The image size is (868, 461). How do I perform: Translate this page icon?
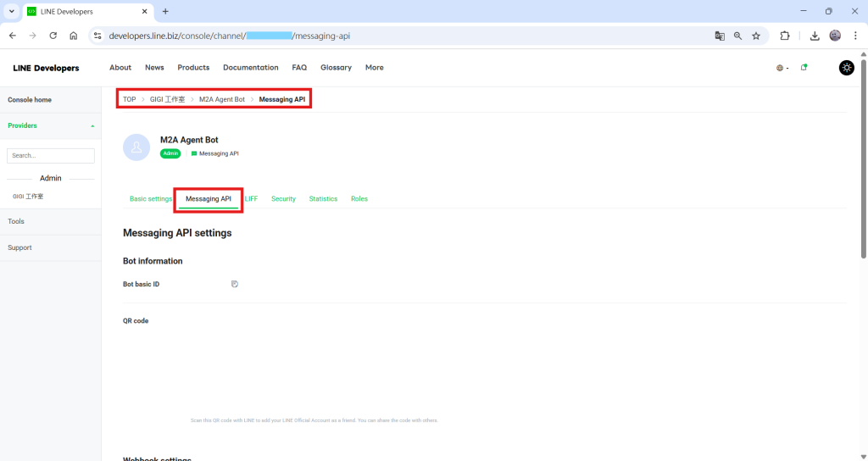[720, 36]
